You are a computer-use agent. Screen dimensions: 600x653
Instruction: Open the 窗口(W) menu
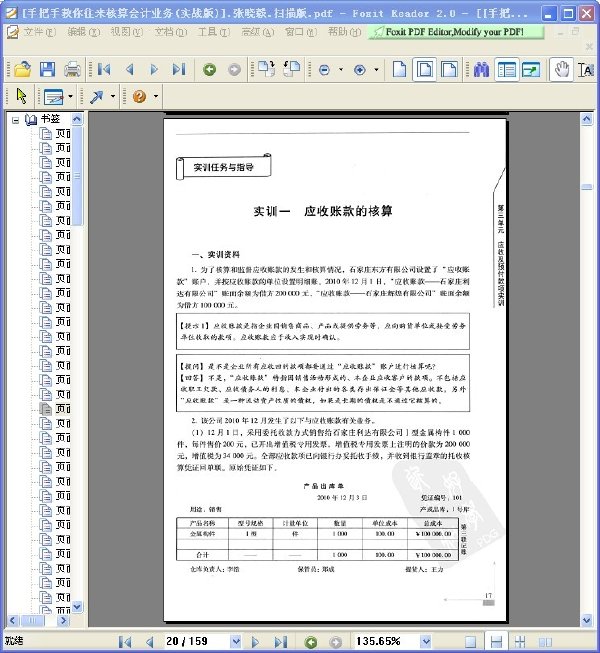click(301, 32)
